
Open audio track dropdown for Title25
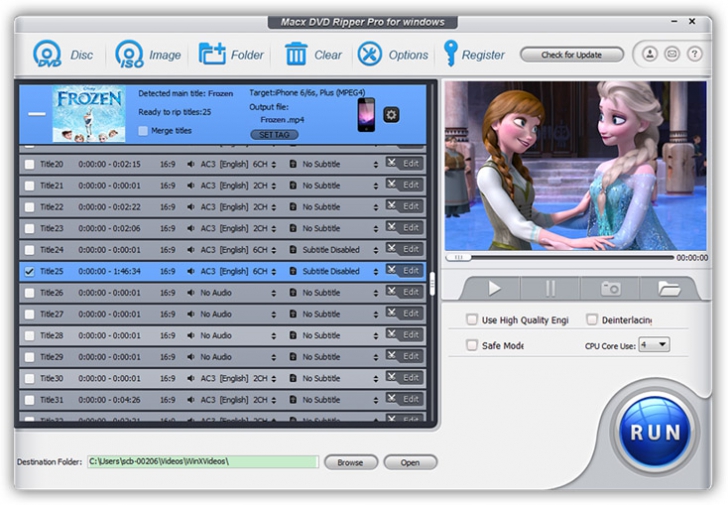click(273, 271)
